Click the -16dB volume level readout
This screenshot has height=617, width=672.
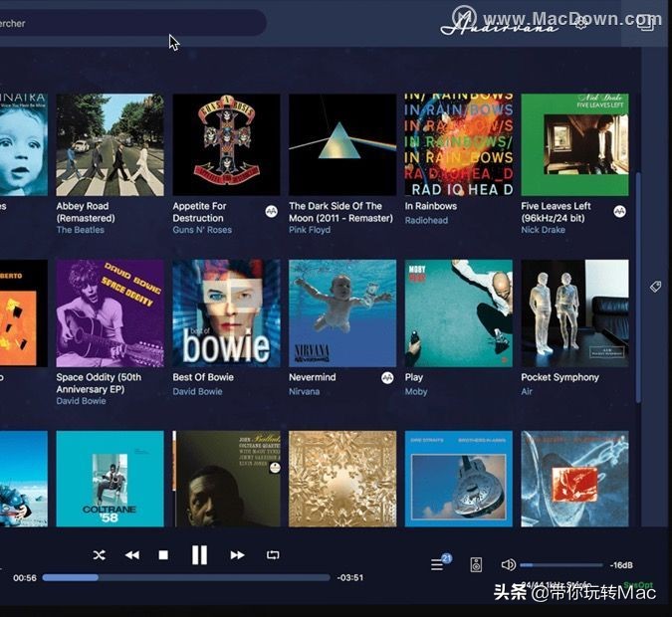(621, 565)
